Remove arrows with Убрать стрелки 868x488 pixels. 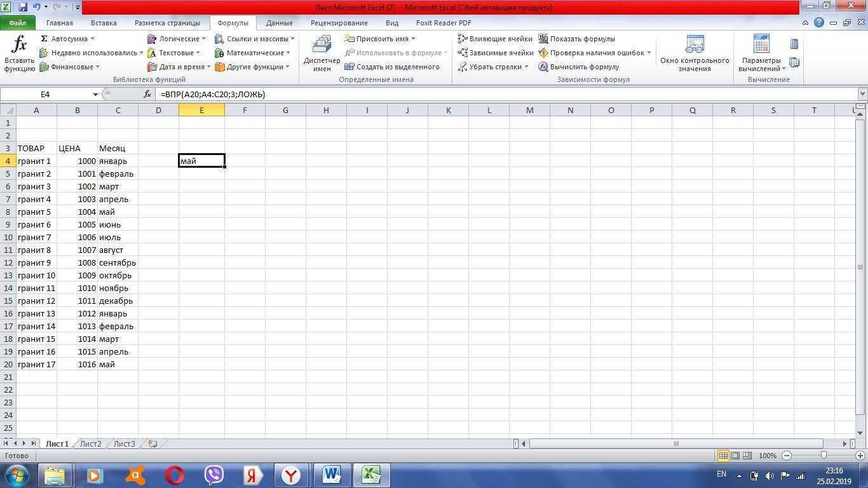pos(492,67)
